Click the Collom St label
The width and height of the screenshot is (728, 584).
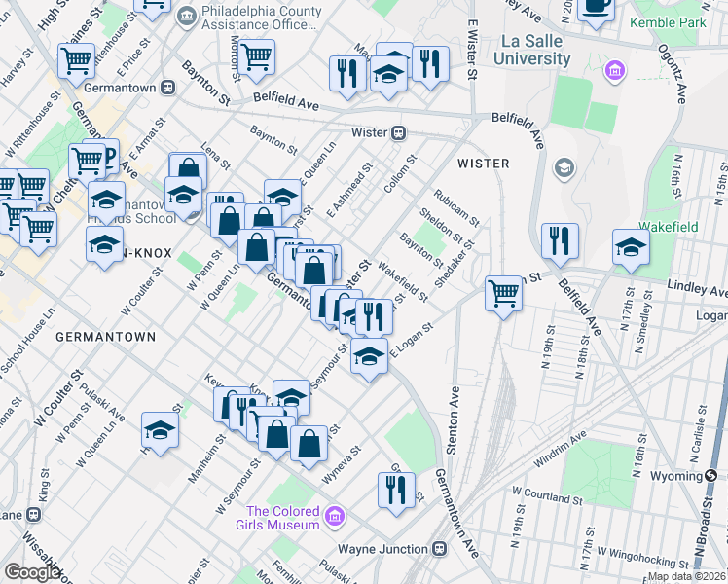click(x=401, y=173)
